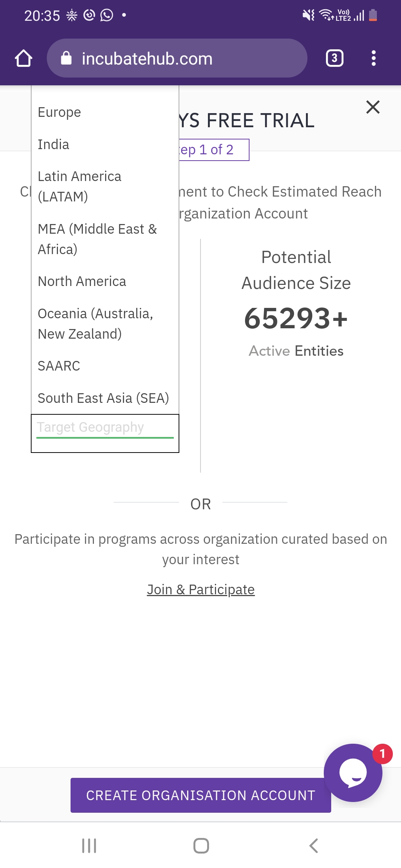Focus the Target Geography input field
Screen dimensions: 401x868
pos(105,428)
